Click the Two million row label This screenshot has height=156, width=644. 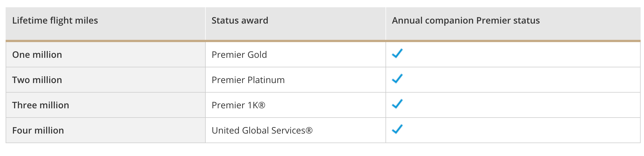37,80
